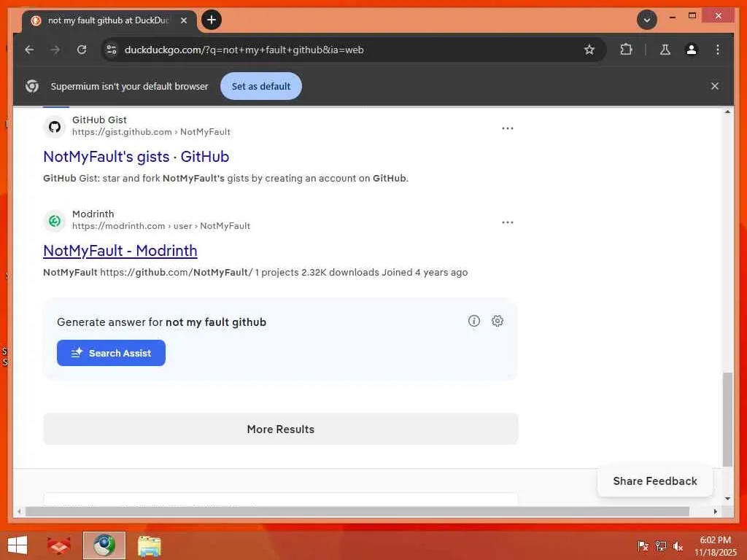Click the Supermium logo in the infobar
Viewport: 747px width, 560px height.
coord(32,86)
